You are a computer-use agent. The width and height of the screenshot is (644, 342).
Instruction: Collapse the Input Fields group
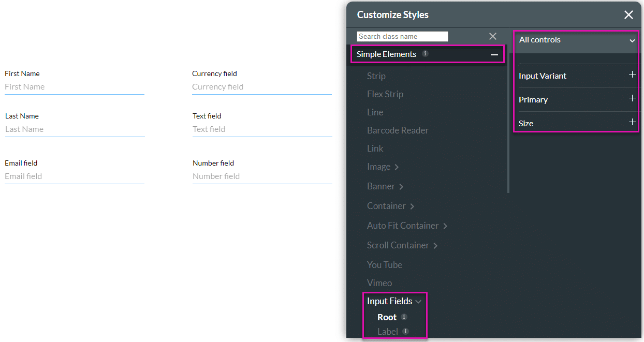[418, 301]
